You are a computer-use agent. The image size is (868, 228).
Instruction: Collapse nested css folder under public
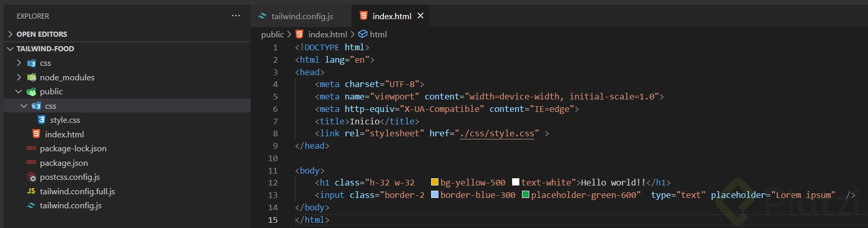[x=24, y=106]
